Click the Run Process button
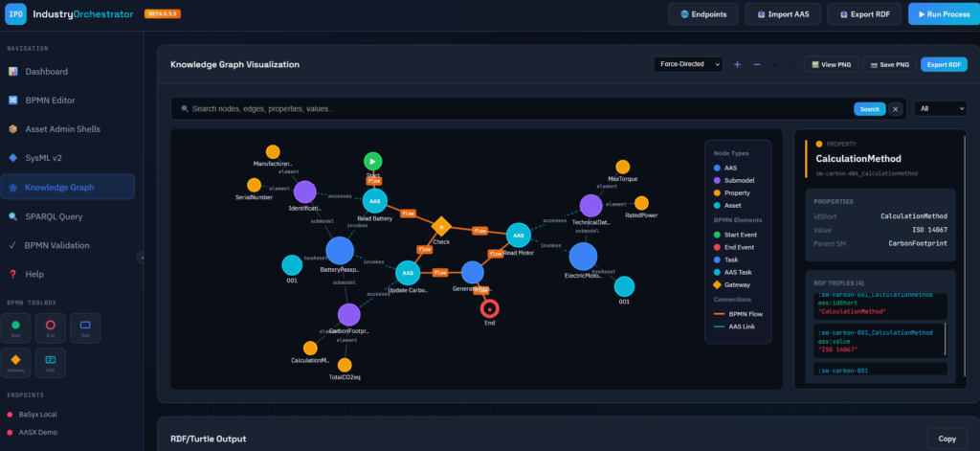 pos(943,14)
